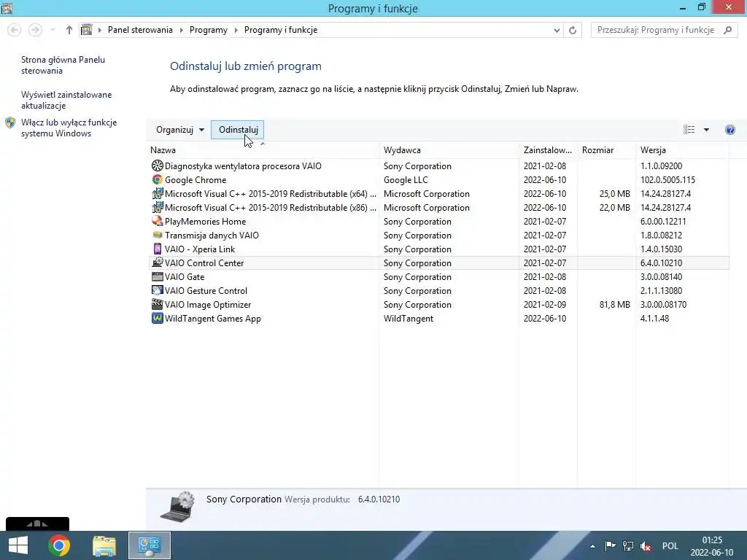Select the PlayMemories Home row name
The image size is (747, 560).
point(205,222)
